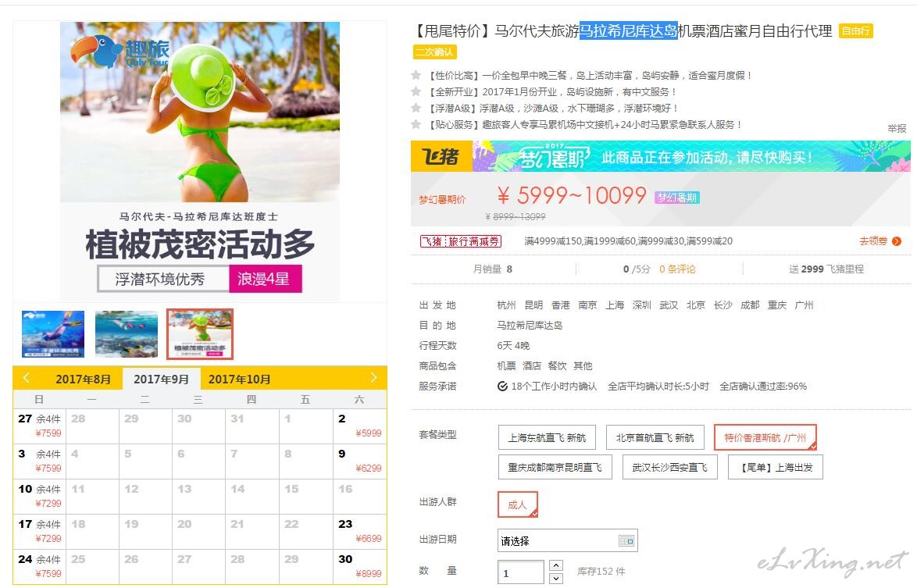Screen dimensions: 917x588
Task: Select the 北京首航直飞 新航 package option
Action: click(655, 437)
